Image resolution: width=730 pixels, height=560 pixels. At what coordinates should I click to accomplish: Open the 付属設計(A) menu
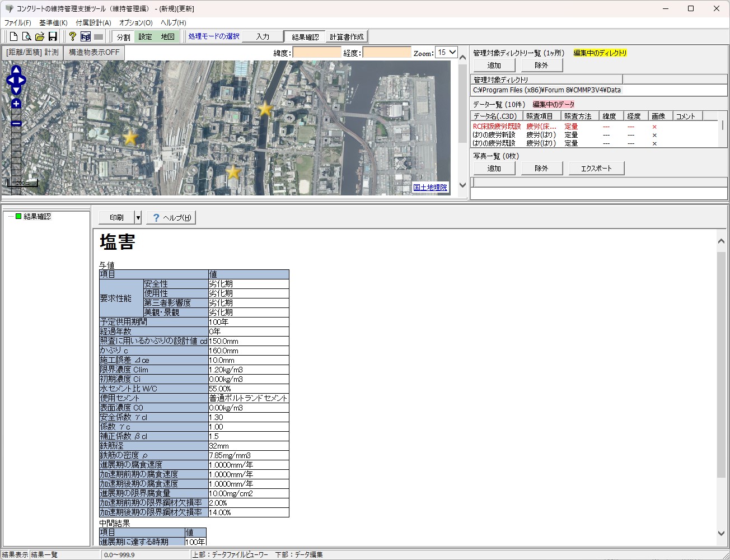coord(93,23)
